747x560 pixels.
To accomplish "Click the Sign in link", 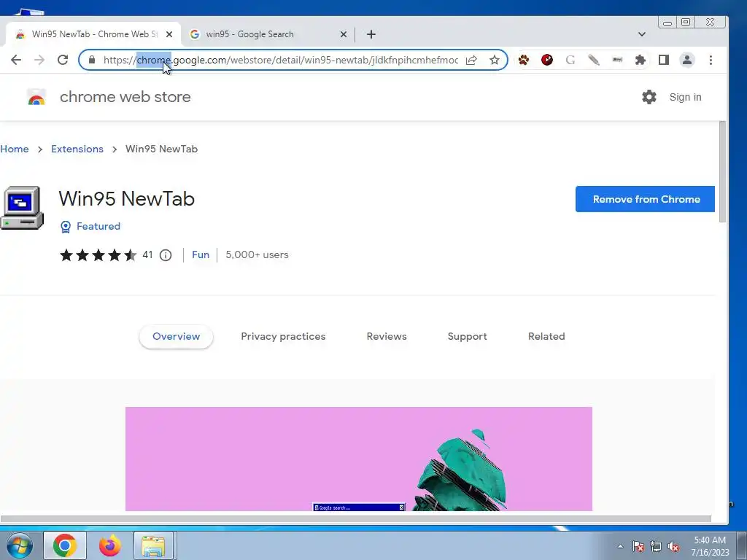I will [685, 97].
